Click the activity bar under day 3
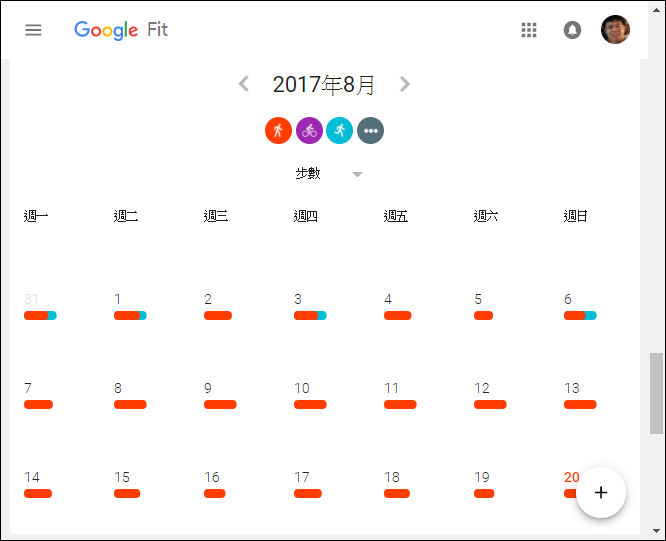 coord(310,316)
